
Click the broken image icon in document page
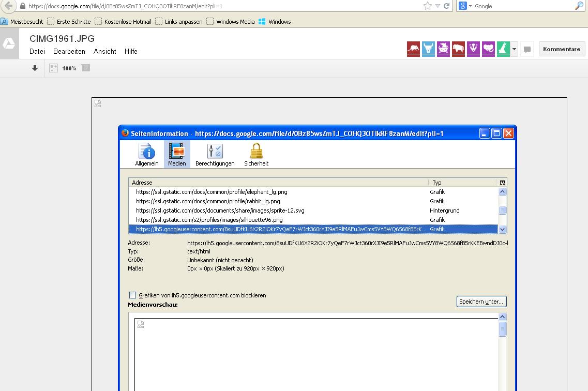tap(98, 103)
